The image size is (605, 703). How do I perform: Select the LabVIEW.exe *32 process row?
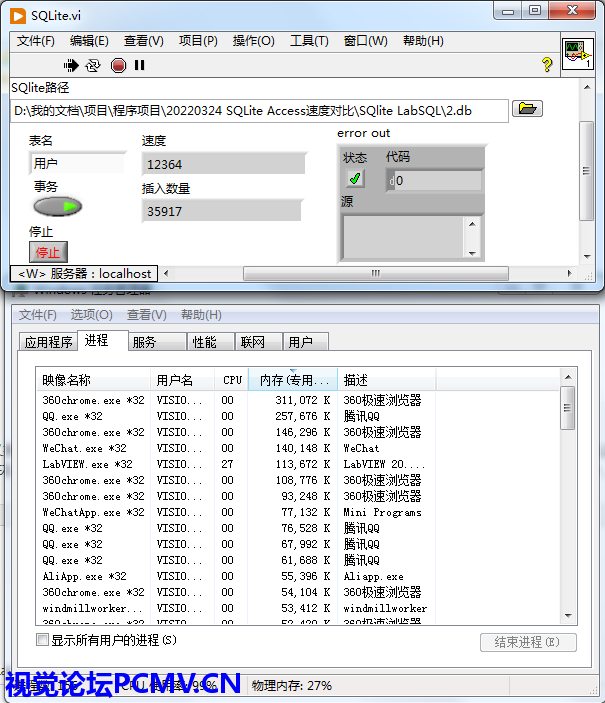pyautogui.click(x=87, y=464)
